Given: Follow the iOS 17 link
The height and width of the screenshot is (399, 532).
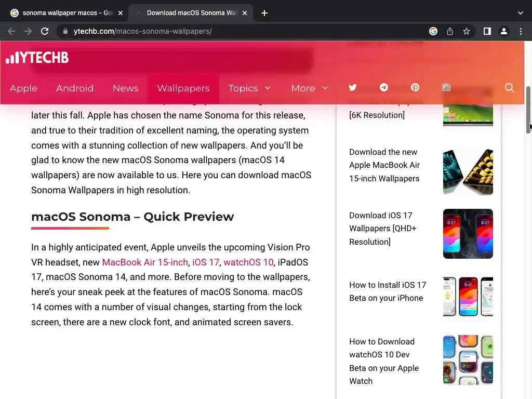Looking at the screenshot, I should (x=206, y=262).
